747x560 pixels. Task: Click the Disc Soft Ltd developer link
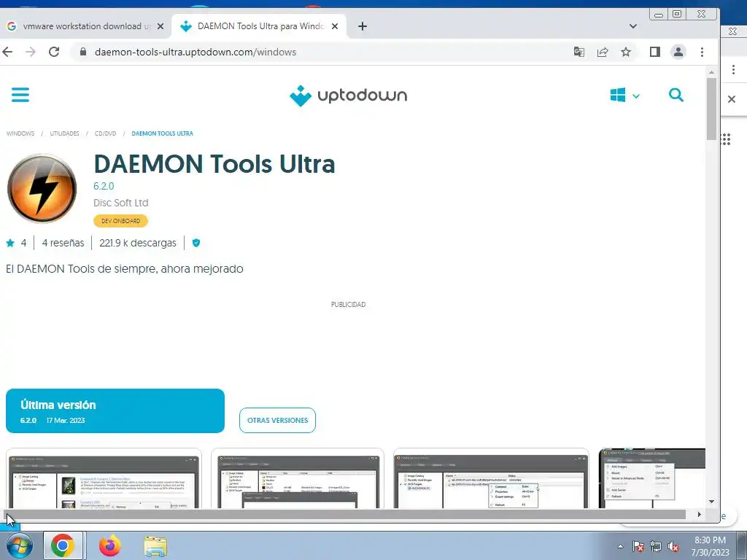coord(120,203)
